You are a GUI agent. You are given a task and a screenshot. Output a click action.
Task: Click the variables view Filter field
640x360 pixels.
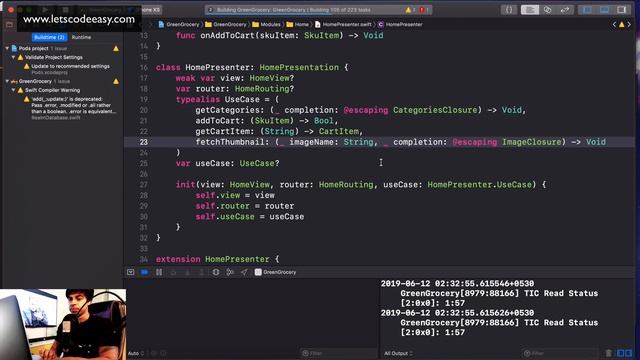[339, 353]
